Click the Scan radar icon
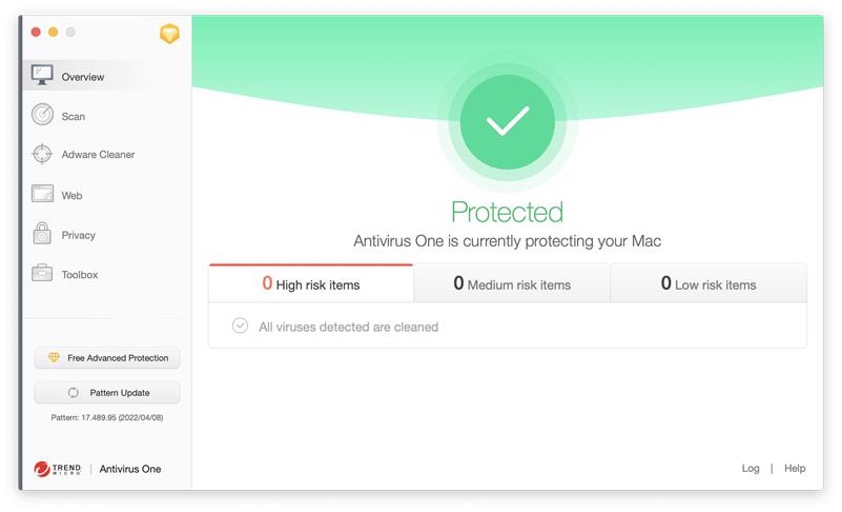The height and width of the screenshot is (512, 842). pos(42,115)
